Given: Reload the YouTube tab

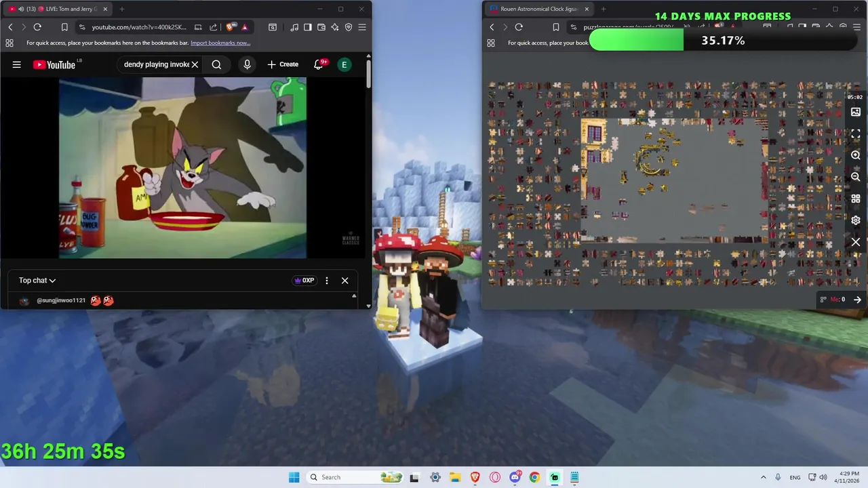Looking at the screenshot, I should tap(37, 27).
